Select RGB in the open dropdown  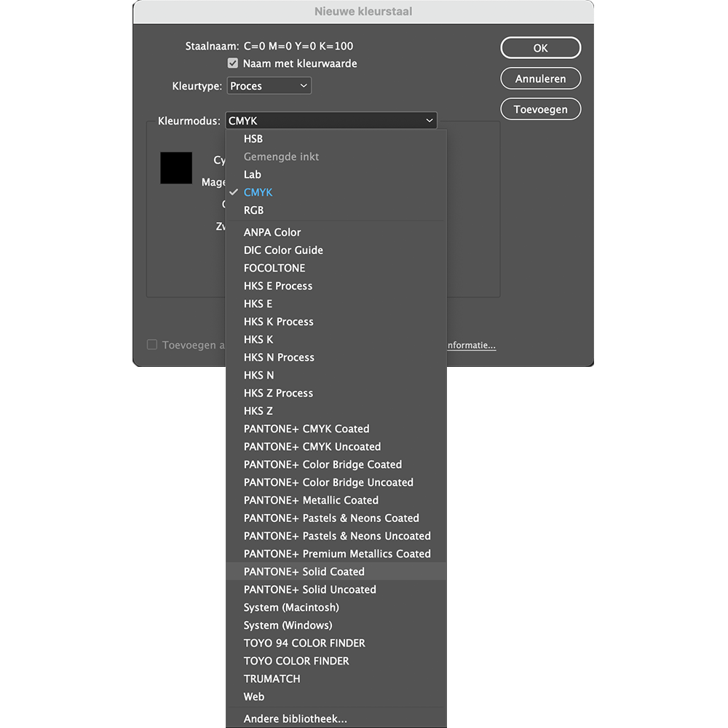click(253, 210)
